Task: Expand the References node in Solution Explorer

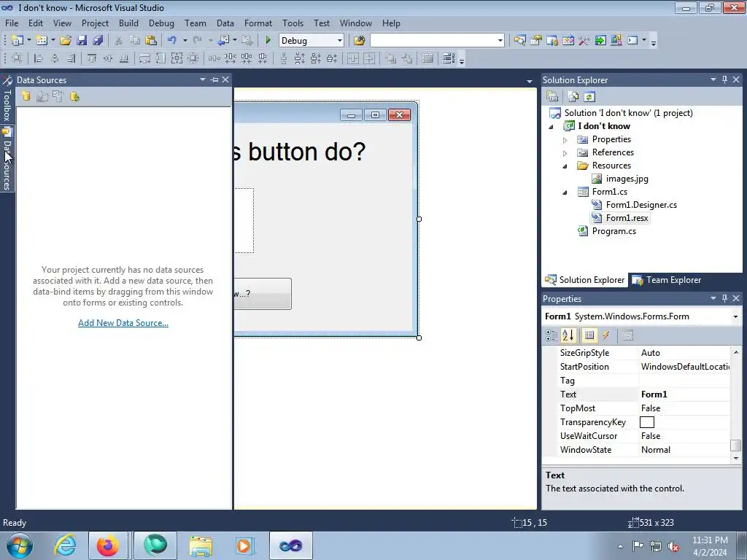Action: pyautogui.click(x=565, y=153)
